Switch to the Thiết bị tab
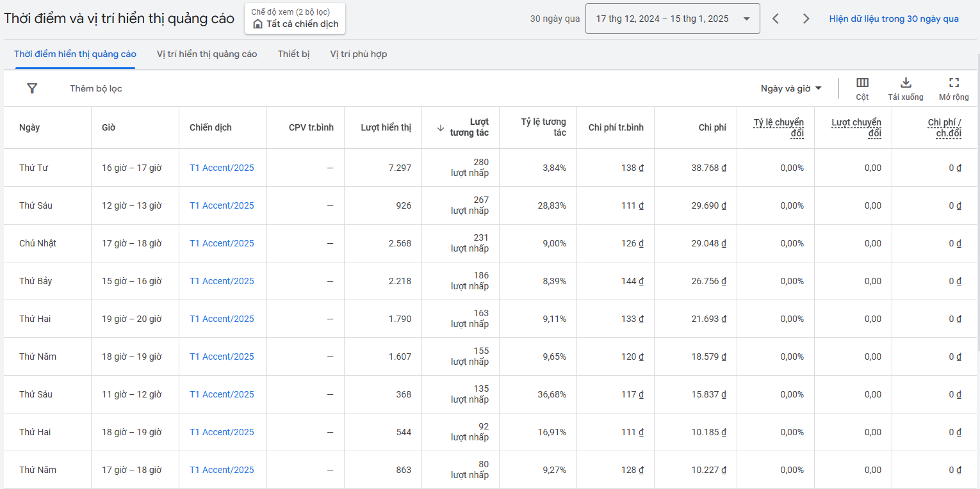980x489 pixels. [293, 54]
